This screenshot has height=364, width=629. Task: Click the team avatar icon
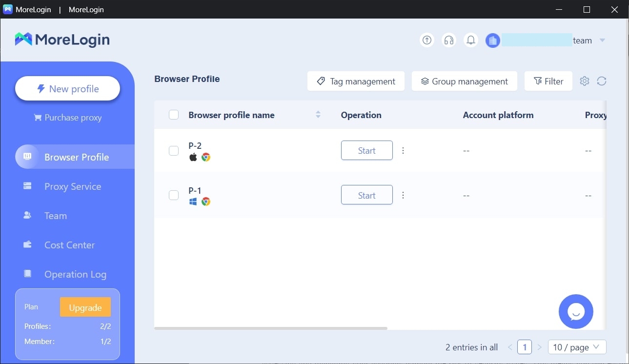[493, 40]
